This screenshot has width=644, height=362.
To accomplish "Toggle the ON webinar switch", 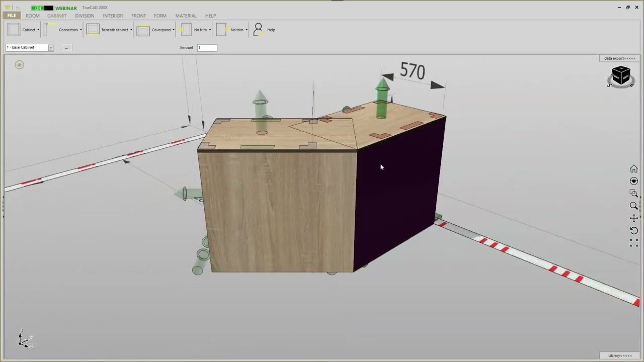I will (42, 8).
